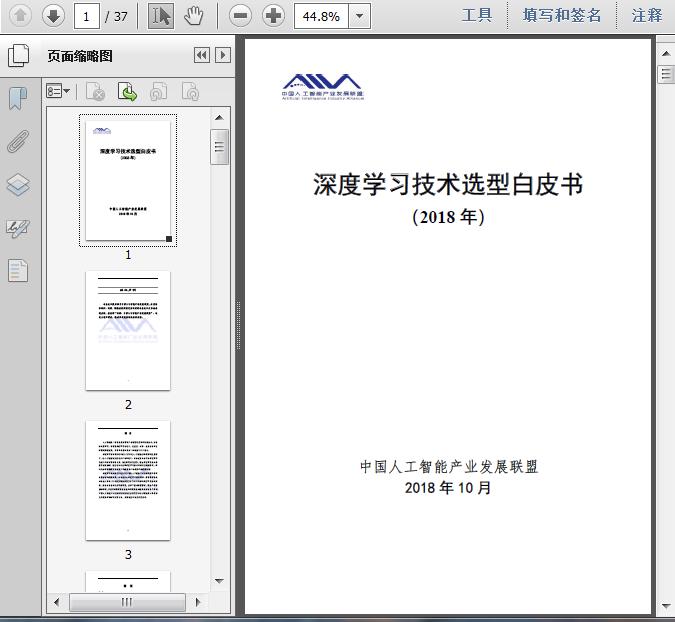Zoom in with the plus button
The height and width of the screenshot is (622, 675).
coord(273,16)
